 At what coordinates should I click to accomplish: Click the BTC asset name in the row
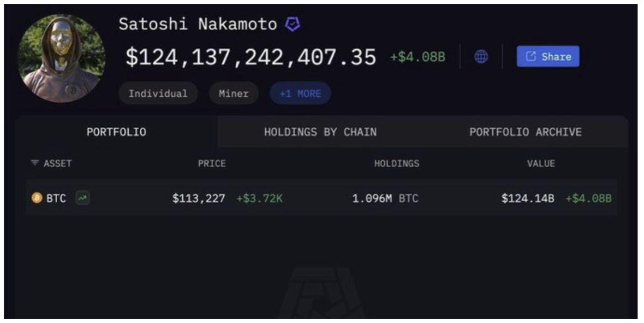56,198
